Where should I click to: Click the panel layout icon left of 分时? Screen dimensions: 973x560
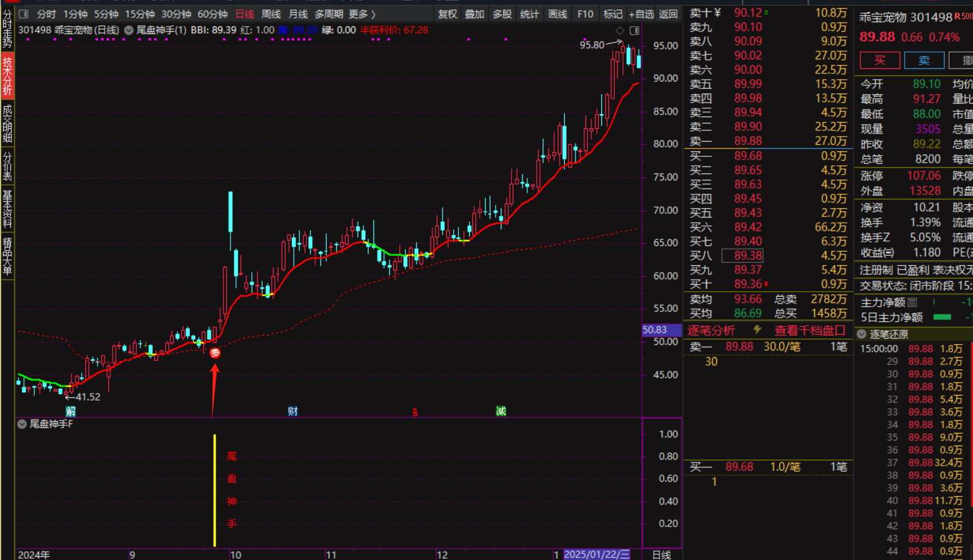pyautogui.click(x=23, y=14)
